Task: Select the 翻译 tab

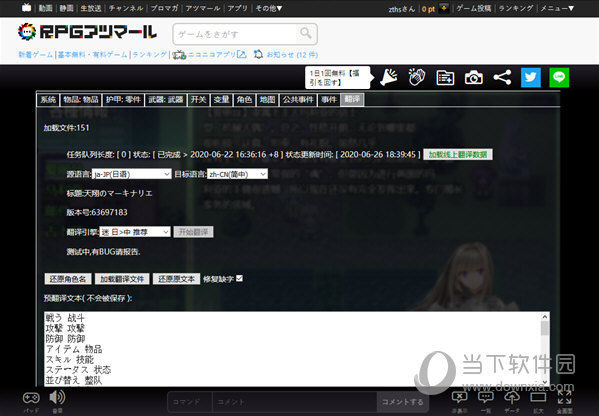Action: tap(352, 100)
